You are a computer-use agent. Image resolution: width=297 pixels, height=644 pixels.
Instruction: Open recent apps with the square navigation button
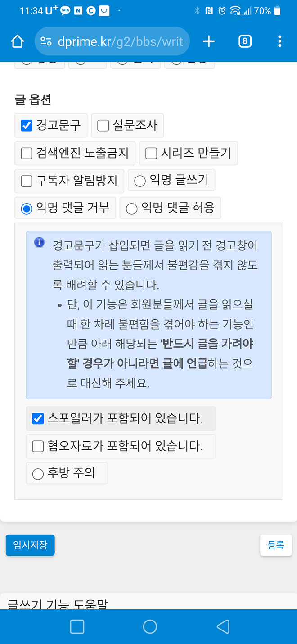(77, 626)
